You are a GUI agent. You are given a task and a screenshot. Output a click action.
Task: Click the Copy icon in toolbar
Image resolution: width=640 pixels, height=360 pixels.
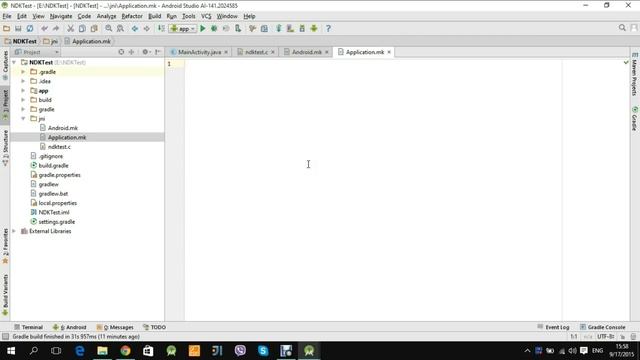point(82,29)
